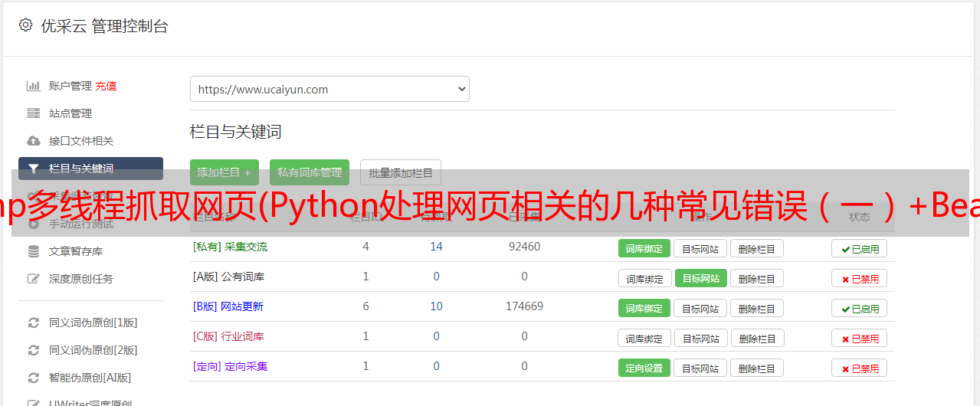Click 删除栏目 in 行业词库 row
The image size is (980, 406).
tap(757, 338)
